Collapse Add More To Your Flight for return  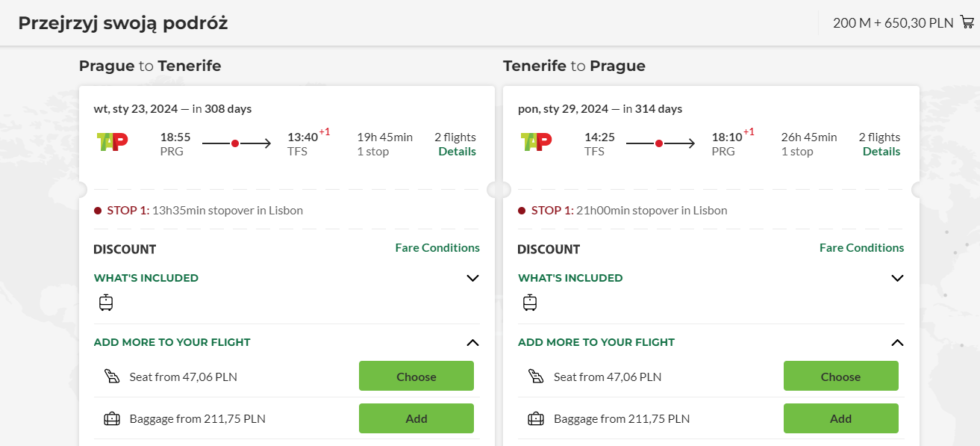pyautogui.click(x=897, y=342)
